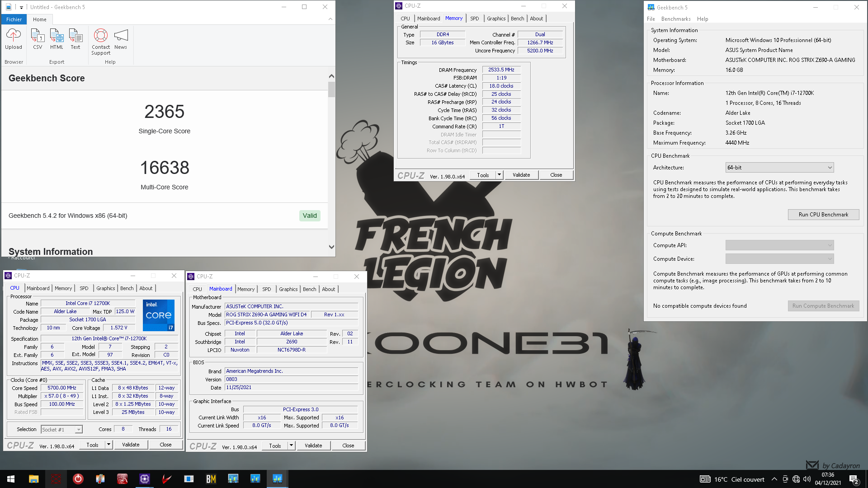Viewport: 868px width, 488px height.
Task: Open the Compute API dropdown
Action: coord(779,245)
